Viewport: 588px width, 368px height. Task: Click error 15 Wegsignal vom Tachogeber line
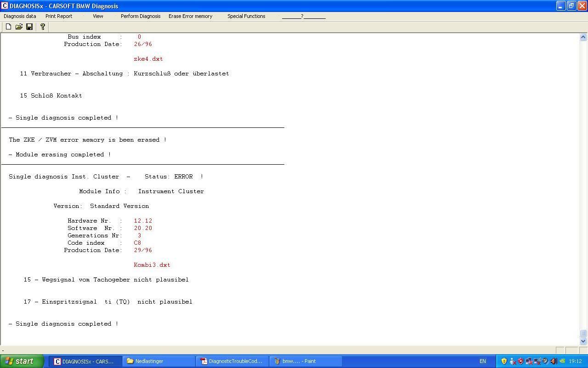tap(106, 280)
